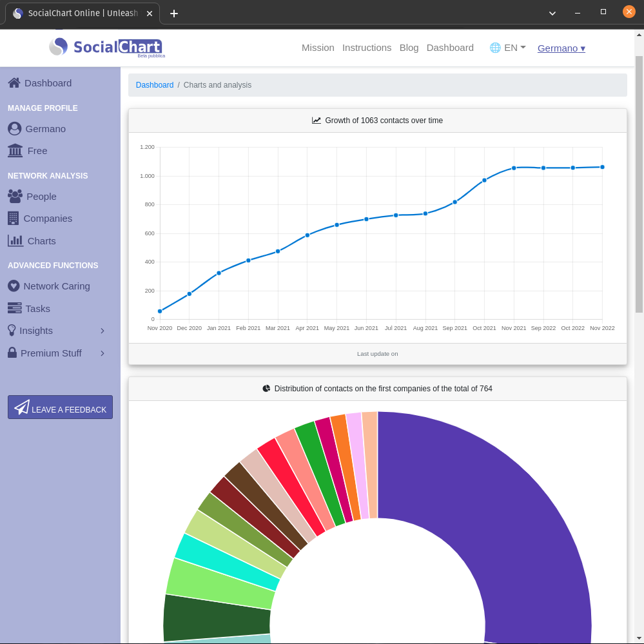
Task: Click the globe language icon
Action: (495, 48)
